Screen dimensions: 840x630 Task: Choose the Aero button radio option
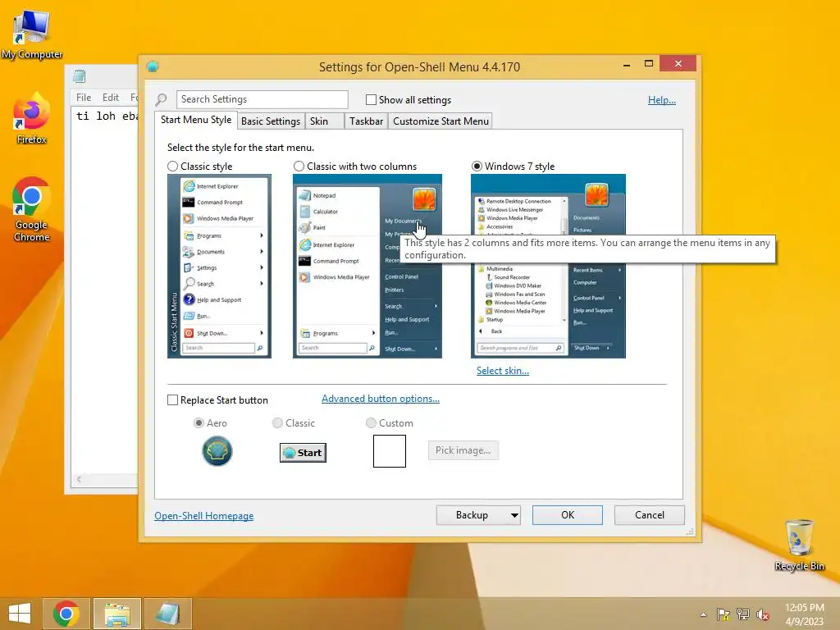coord(199,423)
